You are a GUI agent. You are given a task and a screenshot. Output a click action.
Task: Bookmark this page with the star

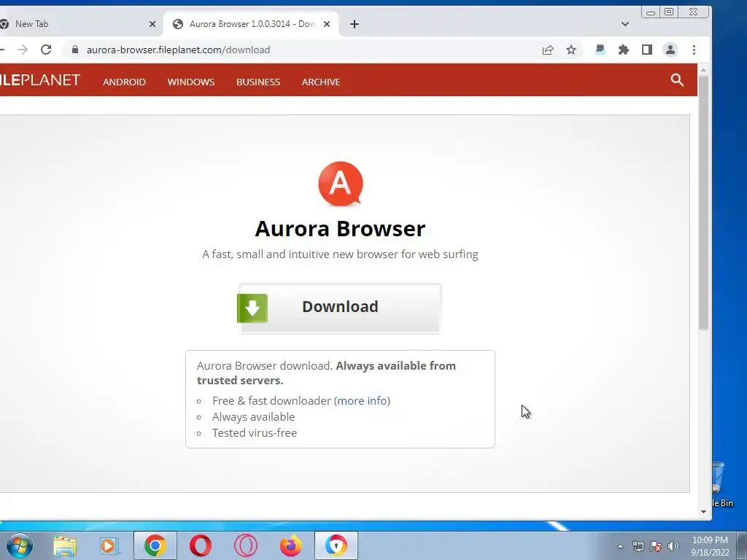[x=571, y=50]
